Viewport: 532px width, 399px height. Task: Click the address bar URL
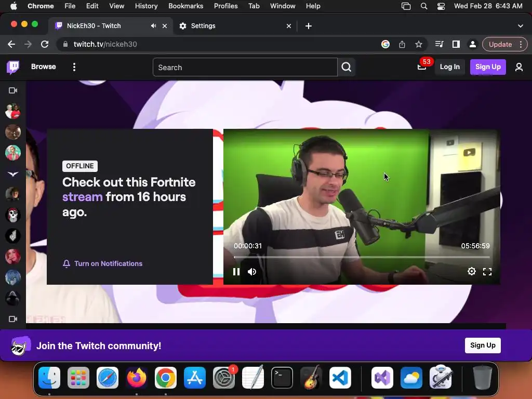(105, 45)
